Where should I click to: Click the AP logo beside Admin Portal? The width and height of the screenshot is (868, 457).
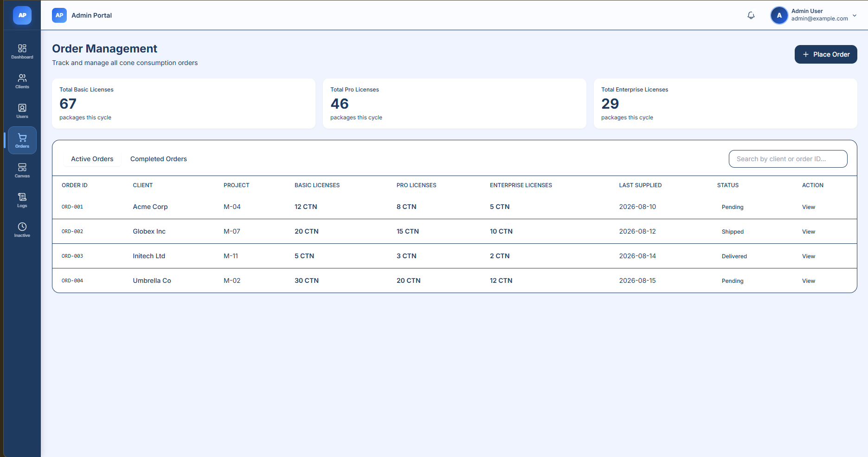coord(59,15)
